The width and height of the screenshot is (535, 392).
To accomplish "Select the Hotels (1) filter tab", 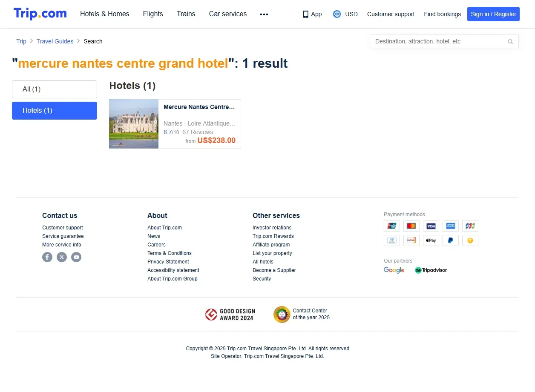I will point(55,111).
